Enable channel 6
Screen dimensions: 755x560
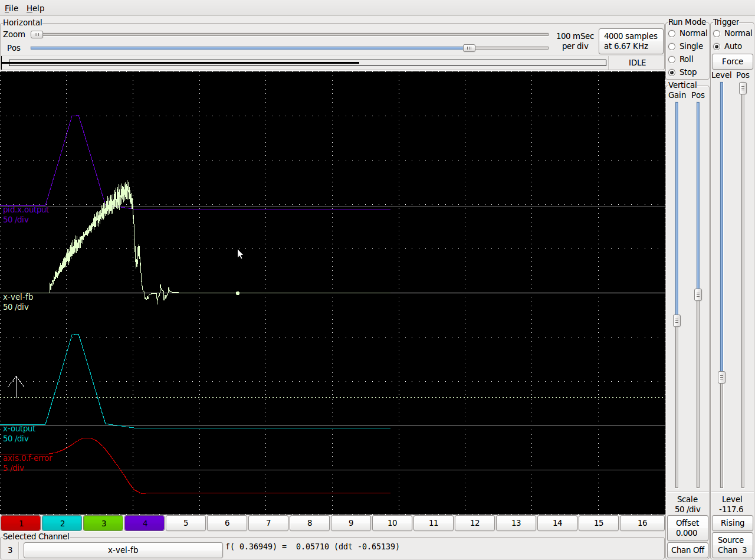[227, 523]
